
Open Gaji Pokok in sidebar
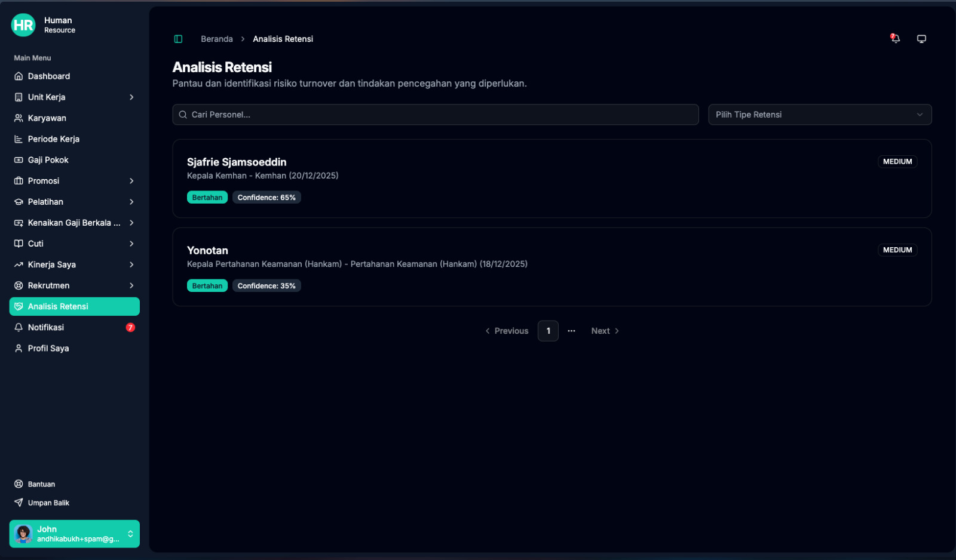(48, 160)
